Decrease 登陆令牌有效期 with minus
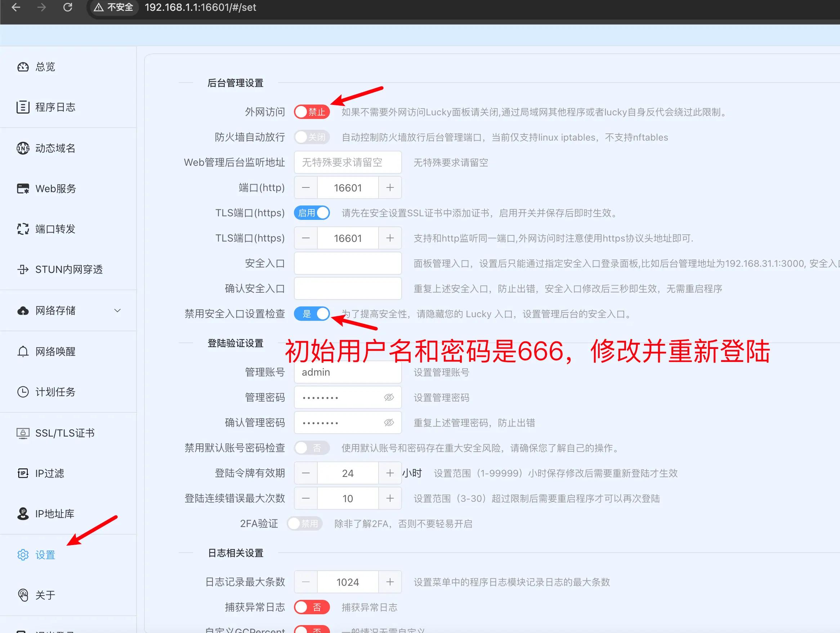Image resolution: width=840 pixels, height=633 pixels. pos(306,473)
